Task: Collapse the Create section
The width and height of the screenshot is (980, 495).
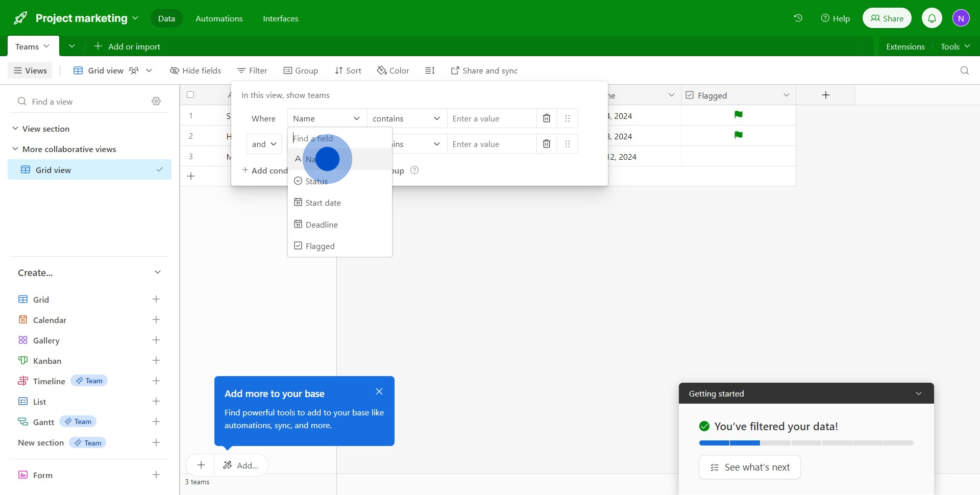Action: 157,273
